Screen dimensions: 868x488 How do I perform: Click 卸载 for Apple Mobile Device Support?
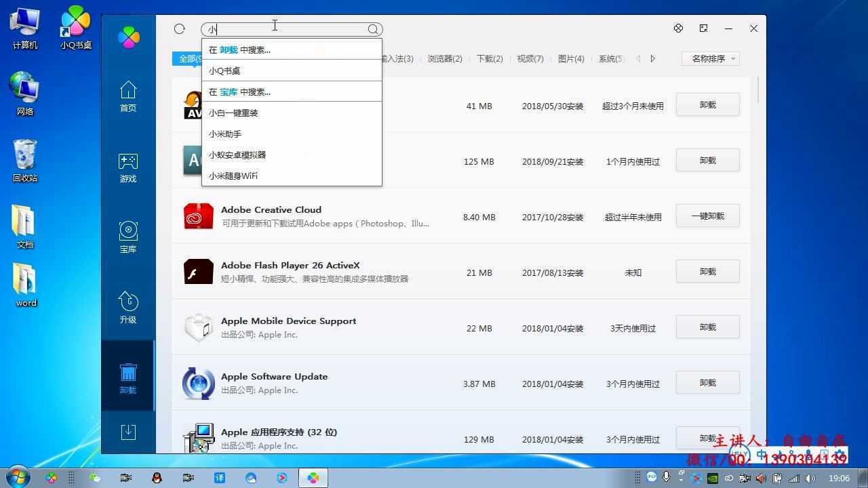(x=707, y=327)
